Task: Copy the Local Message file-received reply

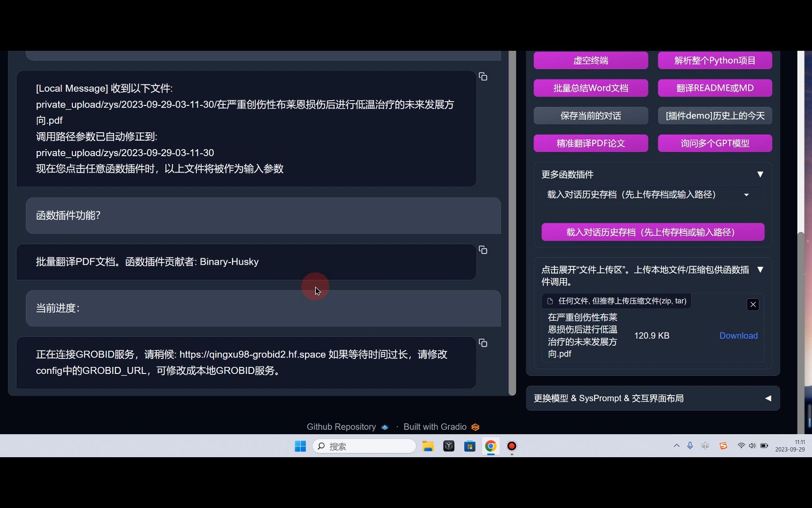Action: [x=483, y=77]
